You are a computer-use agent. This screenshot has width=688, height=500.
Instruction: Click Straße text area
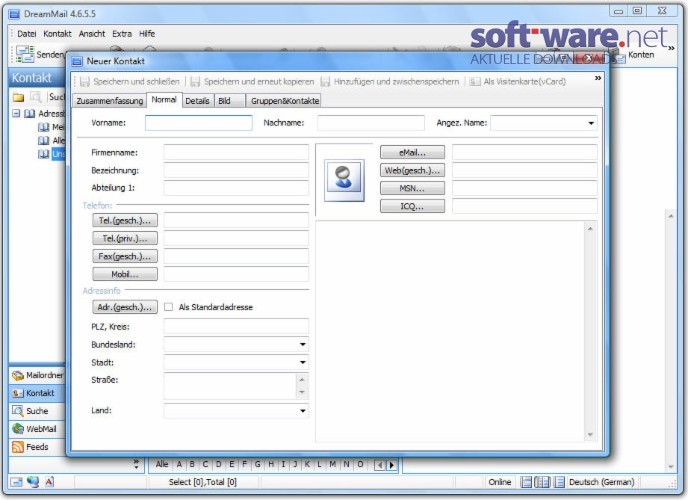231,386
